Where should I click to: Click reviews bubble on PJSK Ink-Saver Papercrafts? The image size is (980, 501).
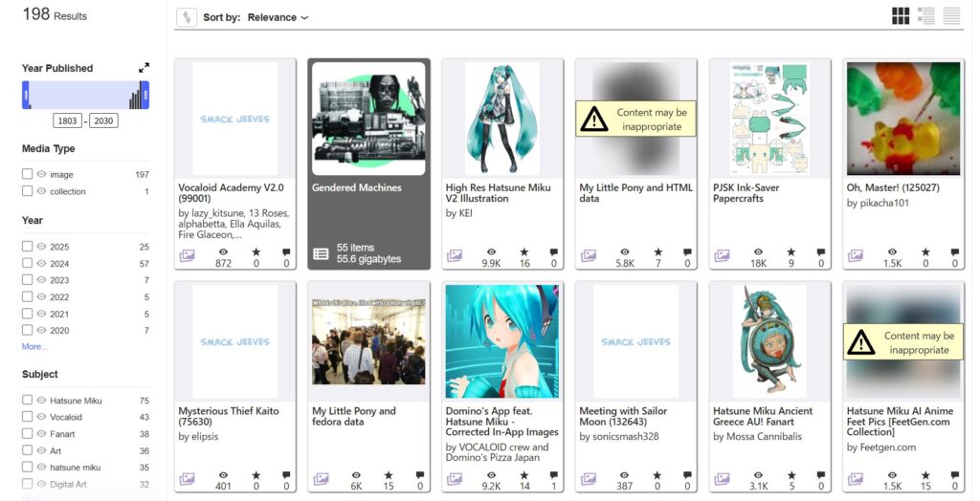pyautogui.click(x=820, y=252)
